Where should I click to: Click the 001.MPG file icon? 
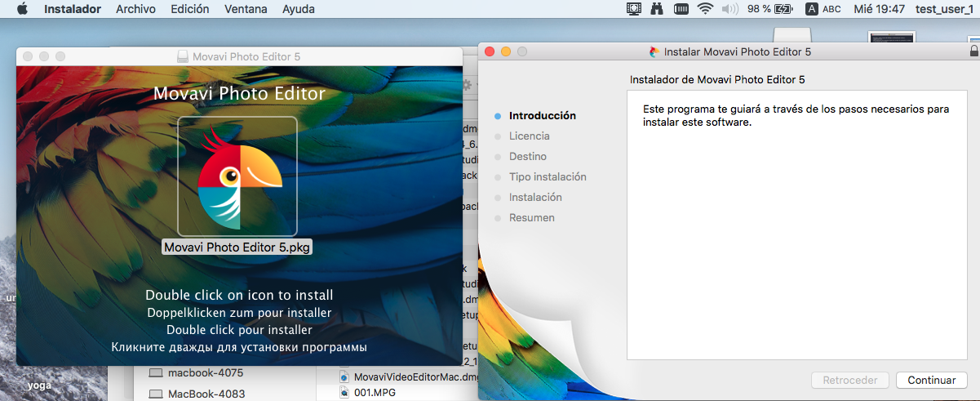344,393
